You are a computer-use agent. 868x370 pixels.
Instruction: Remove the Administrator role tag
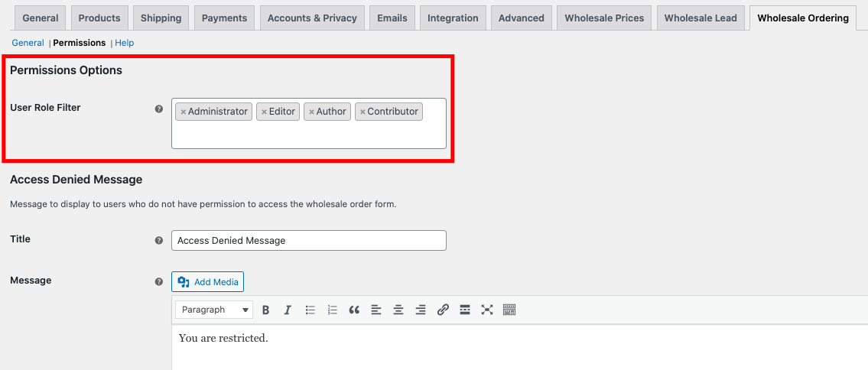(184, 112)
